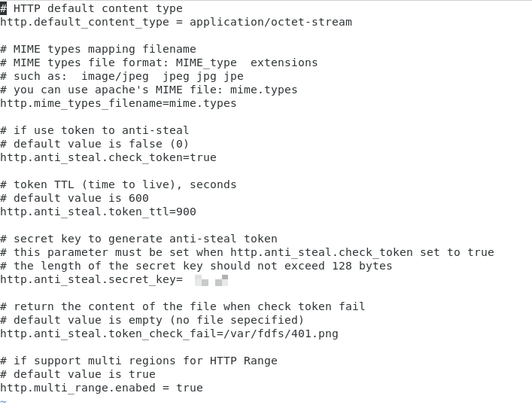The width and height of the screenshot is (532, 405).
Task: Place cursor on http.anti_steal.check_token key
Action: [91, 157]
